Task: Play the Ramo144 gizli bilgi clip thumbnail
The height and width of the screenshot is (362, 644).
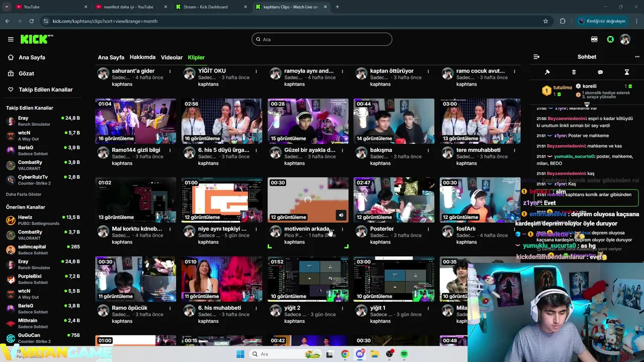Action: click(x=136, y=121)
